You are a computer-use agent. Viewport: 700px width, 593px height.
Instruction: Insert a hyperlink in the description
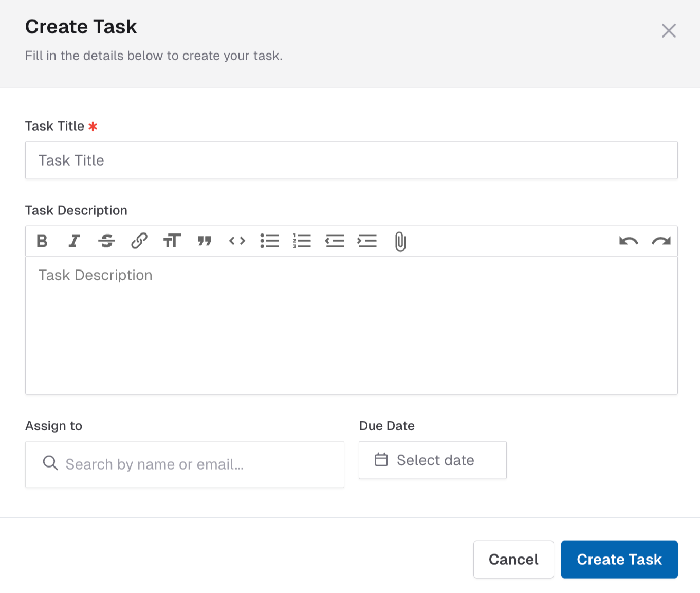[x=139, y=241]
